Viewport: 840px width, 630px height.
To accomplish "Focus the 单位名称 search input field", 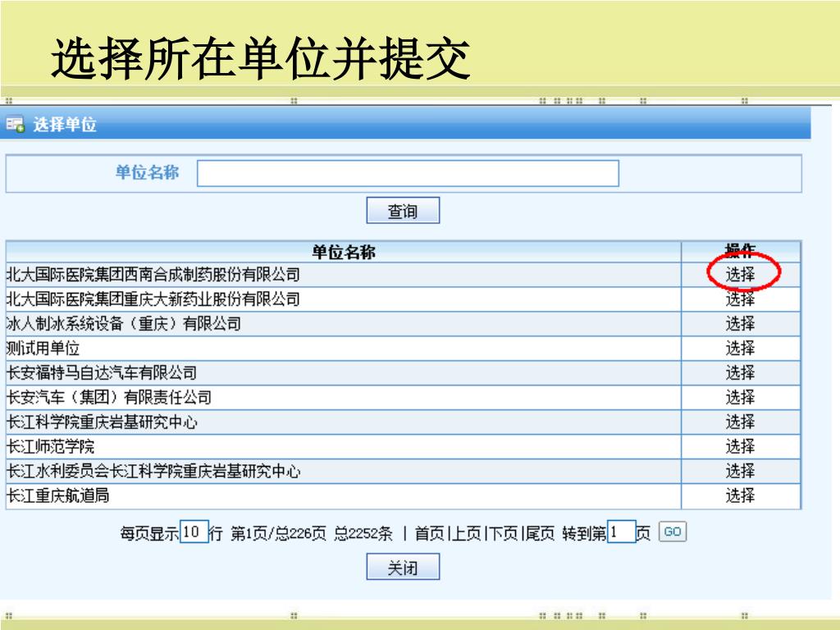I will 408,173.
